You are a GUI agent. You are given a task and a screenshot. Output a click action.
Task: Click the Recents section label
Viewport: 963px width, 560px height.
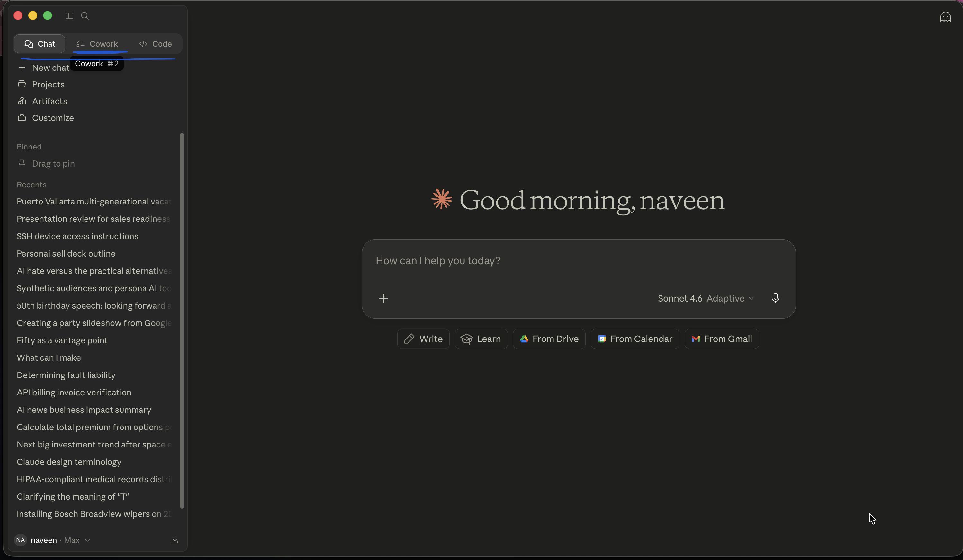pos(31,185)
